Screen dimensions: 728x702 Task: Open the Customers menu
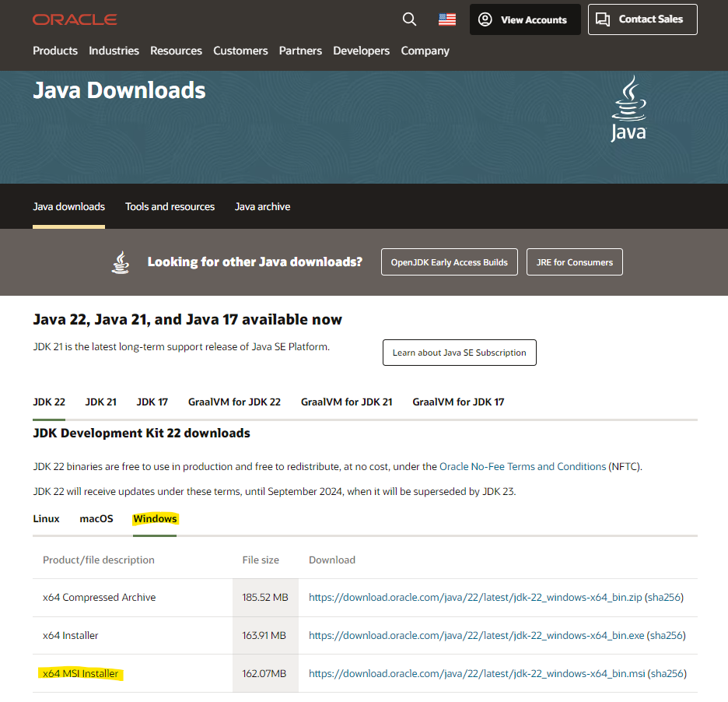click(x=240, y=51)
